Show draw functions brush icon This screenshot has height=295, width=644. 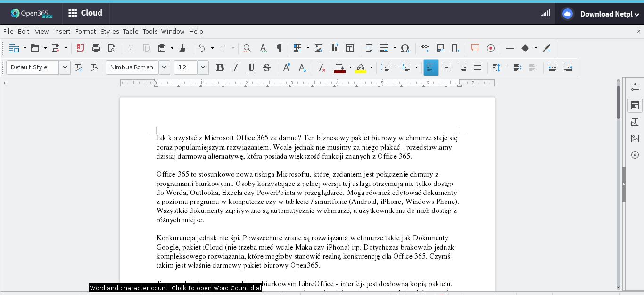point(547,48)
